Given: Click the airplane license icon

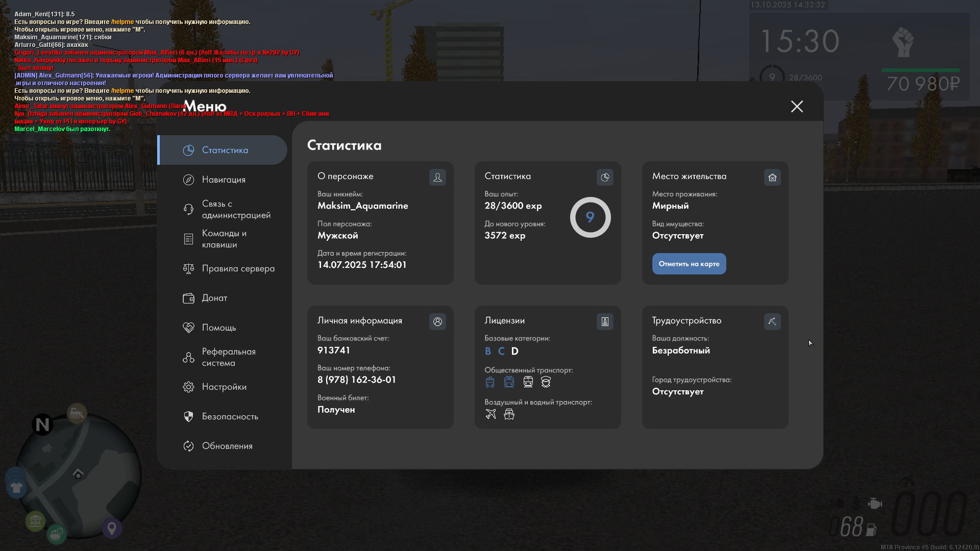Looking at the screenshot, I should (x=491, y=414).
